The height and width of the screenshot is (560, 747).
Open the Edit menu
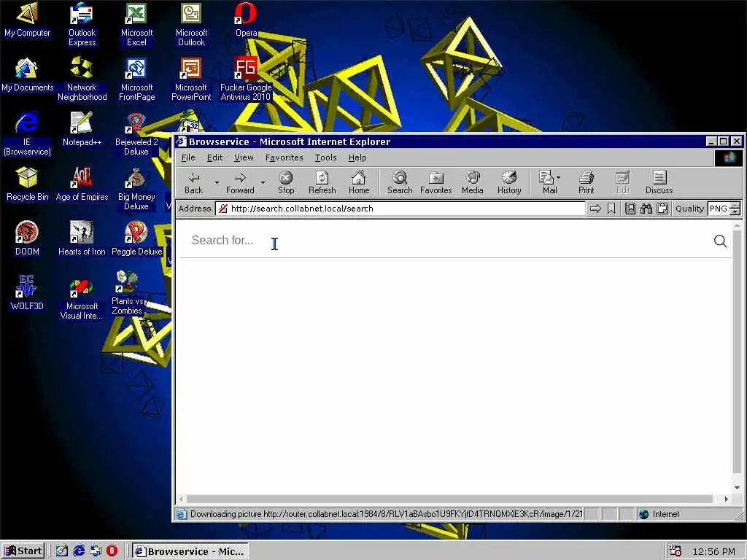(x=215, y=157)
